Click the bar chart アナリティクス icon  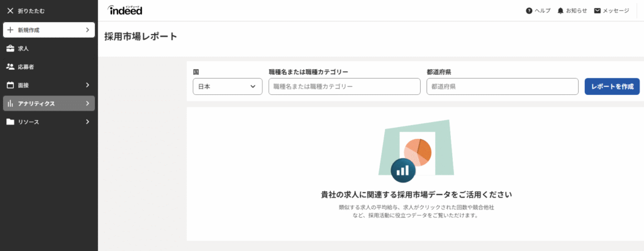(11, 104)
